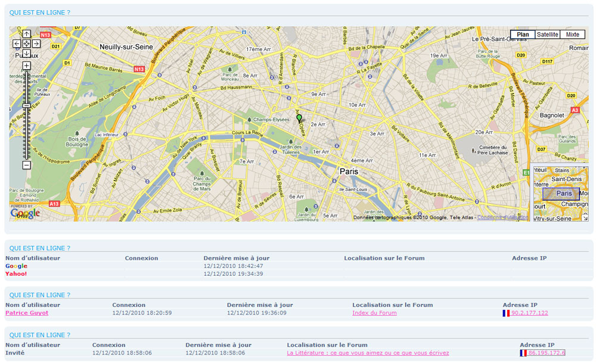
Task: Switch map to Plan view
Action: click(x=523, y=35)
